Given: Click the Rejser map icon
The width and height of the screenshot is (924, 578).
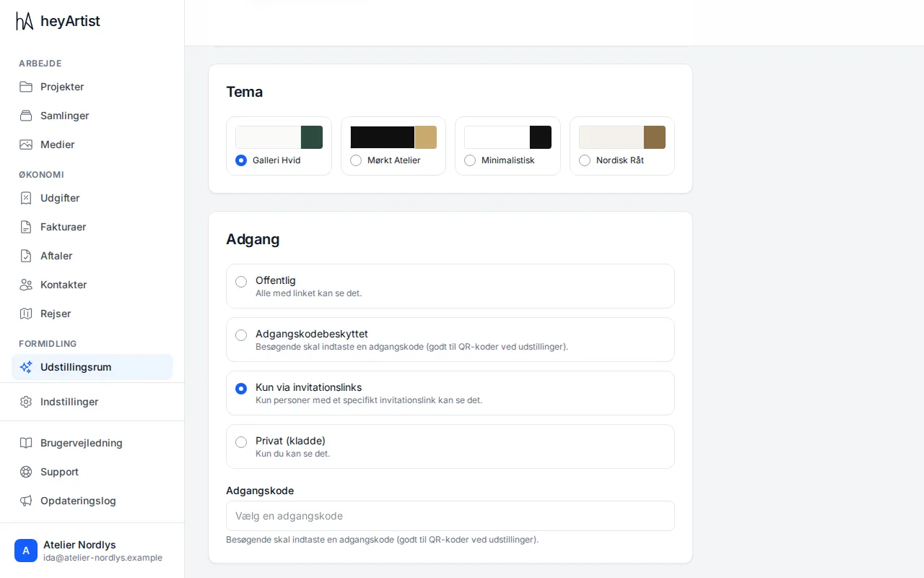Looking at the screenshot, I should (26, 314).
